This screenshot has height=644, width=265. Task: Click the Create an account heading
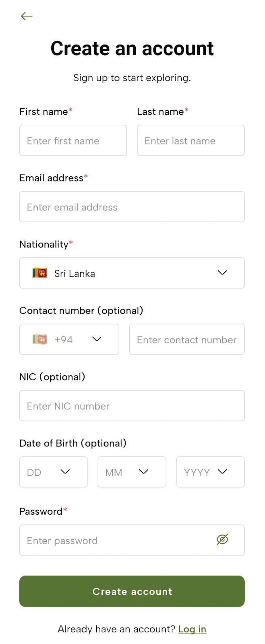pyautogui.click(x=132, y=49)
